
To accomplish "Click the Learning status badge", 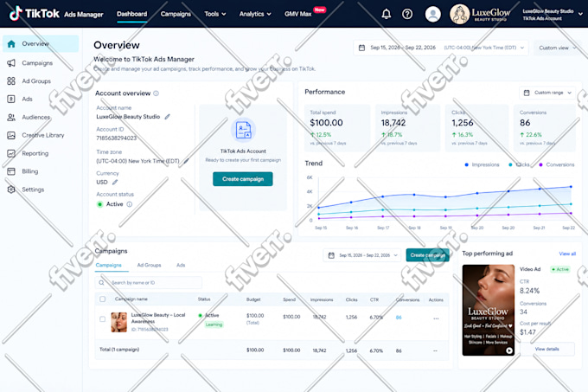I will point(214,325).
